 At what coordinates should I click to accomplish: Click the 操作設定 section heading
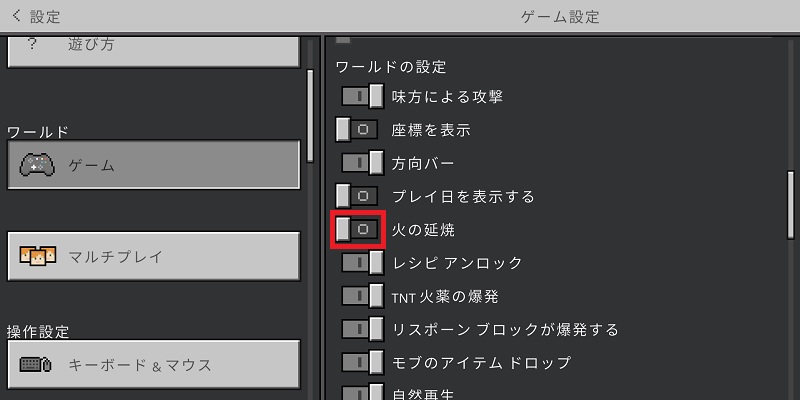point(38,332)
